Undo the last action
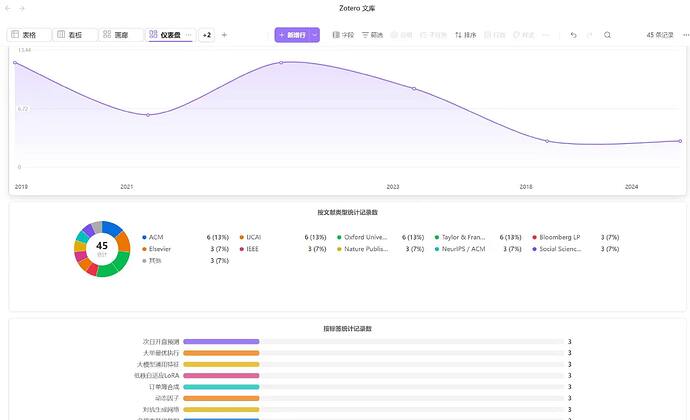This screenshot has width=690, height=420. tap(573, 35)
